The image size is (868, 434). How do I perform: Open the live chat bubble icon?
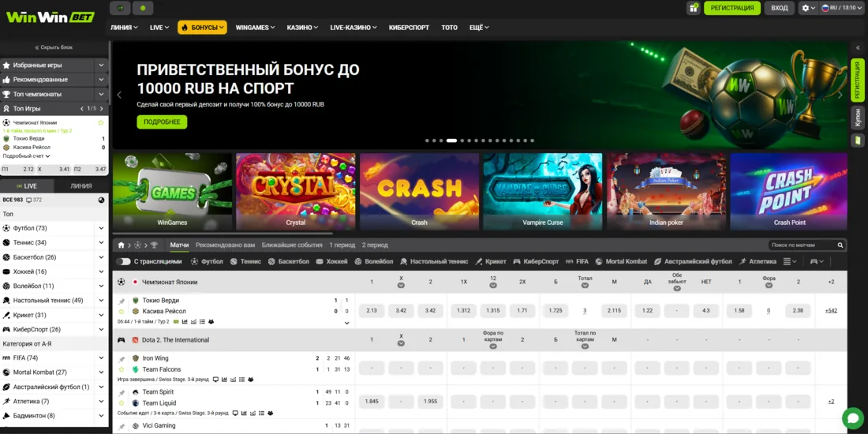[852, 418]
